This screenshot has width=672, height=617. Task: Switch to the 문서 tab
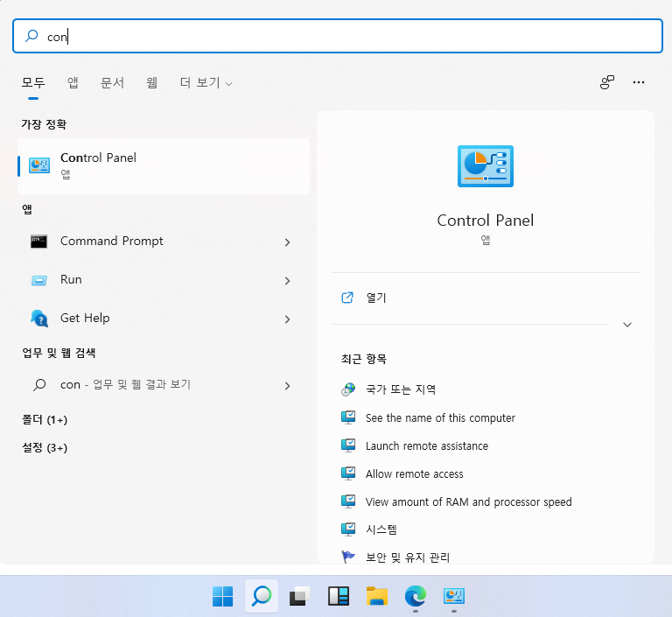[112, 82]
